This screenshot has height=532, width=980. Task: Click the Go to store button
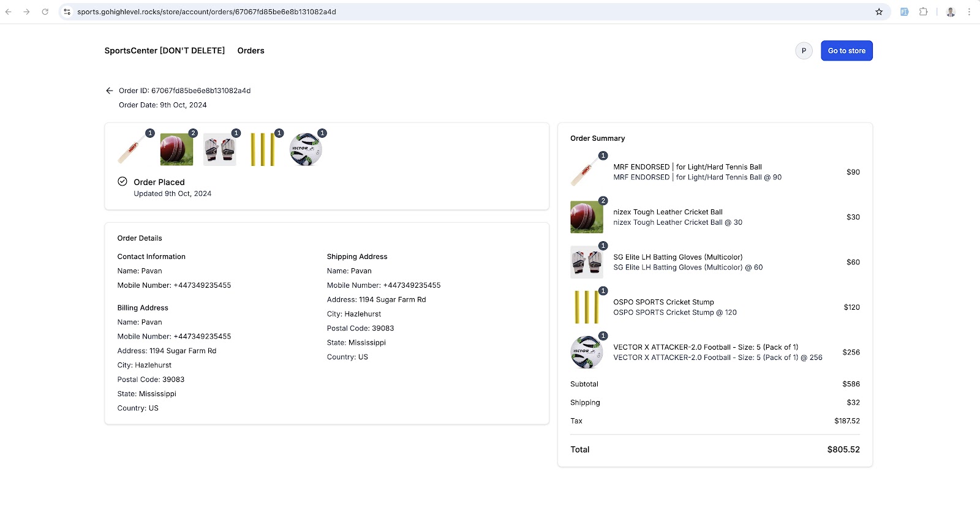coord(846,51)
